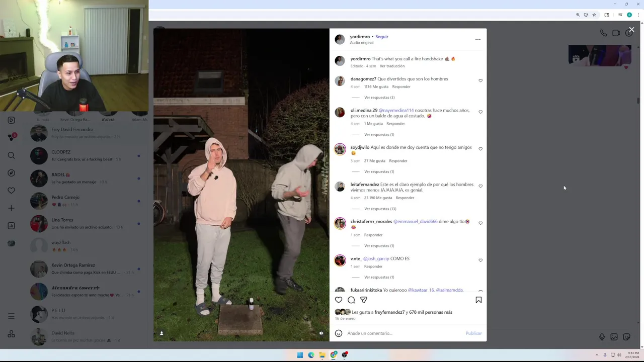
Task: Open the comment bubble icon under the post
Action: [351, 300]
